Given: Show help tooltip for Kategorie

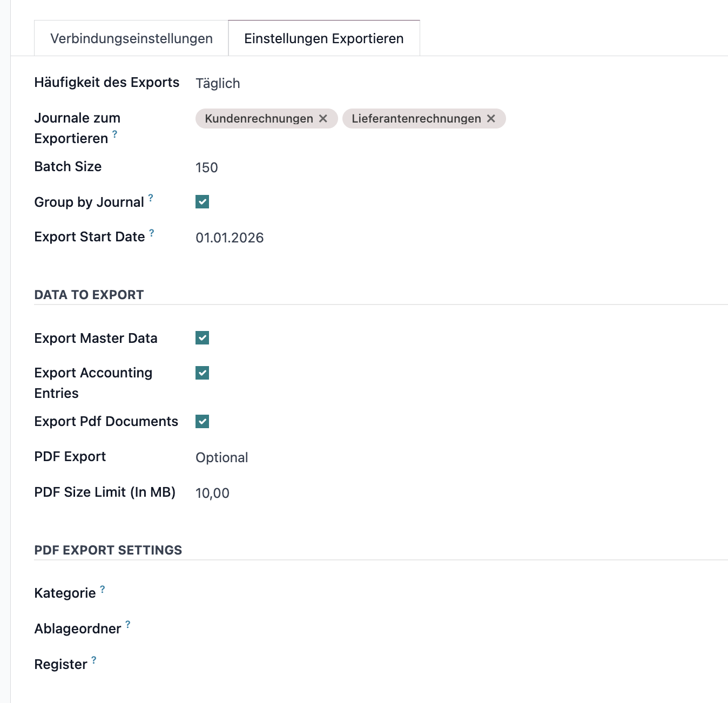Looking at the screenshot, I should click(x=103, y=589).
